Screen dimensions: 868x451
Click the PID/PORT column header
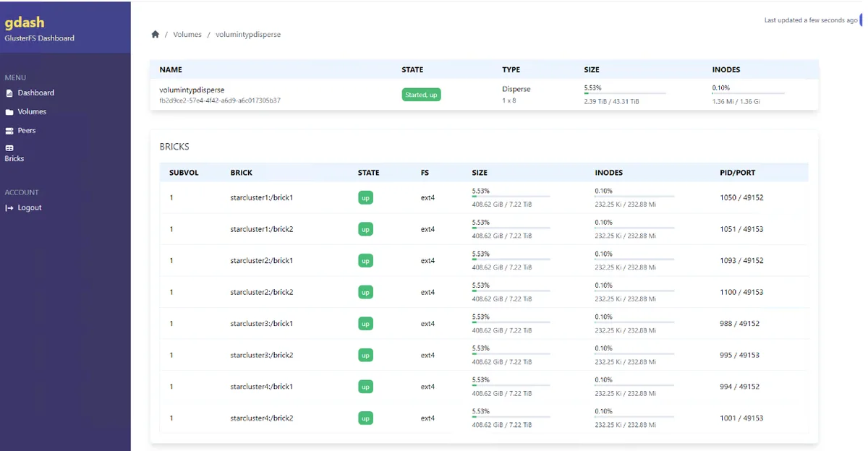pos(738,173)
